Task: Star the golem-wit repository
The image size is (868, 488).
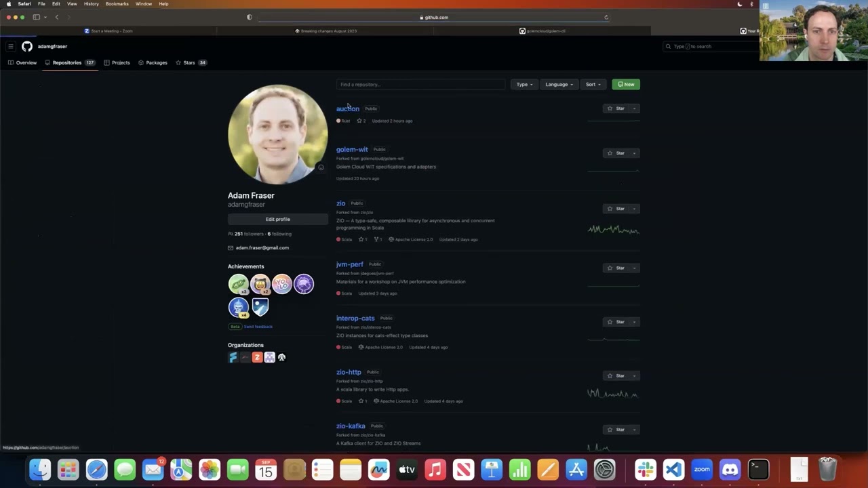Action: (616, 153)
